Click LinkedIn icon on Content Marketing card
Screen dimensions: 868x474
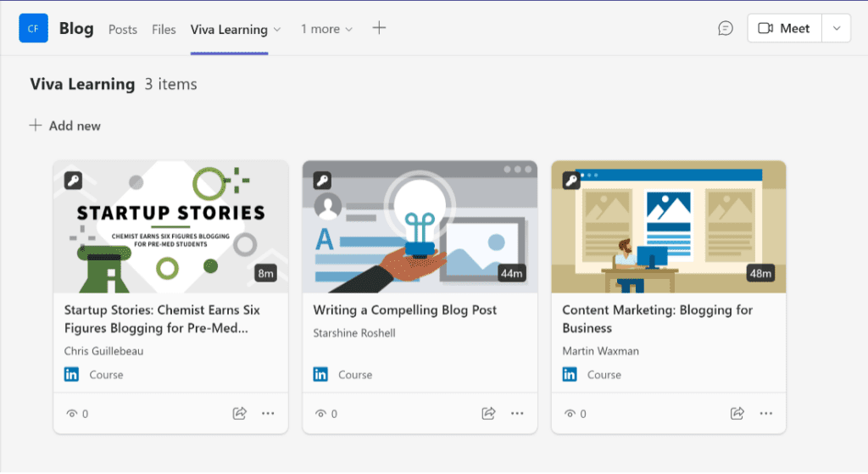[x=570, y=374]
